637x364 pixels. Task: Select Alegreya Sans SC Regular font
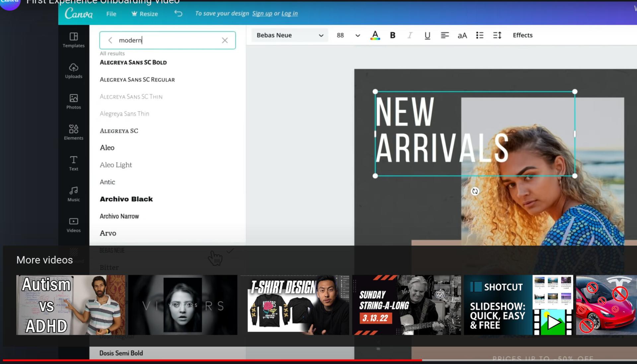pos(137,80)
